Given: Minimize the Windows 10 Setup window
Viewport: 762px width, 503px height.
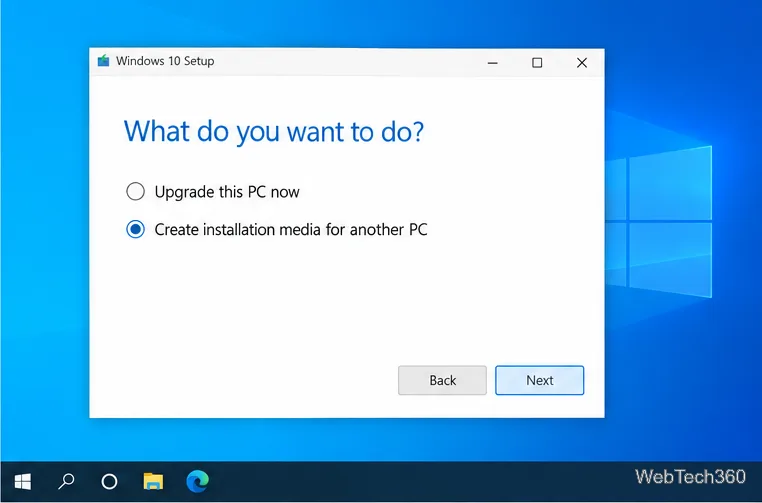Looking at the screenshot, I should (x=493, y=62).
